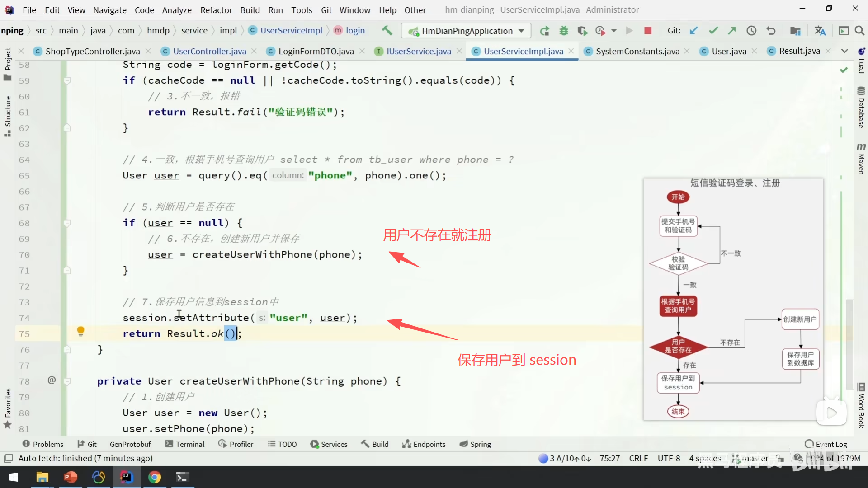
Task: Open Git show history clock icon
Action: point(751,31)
